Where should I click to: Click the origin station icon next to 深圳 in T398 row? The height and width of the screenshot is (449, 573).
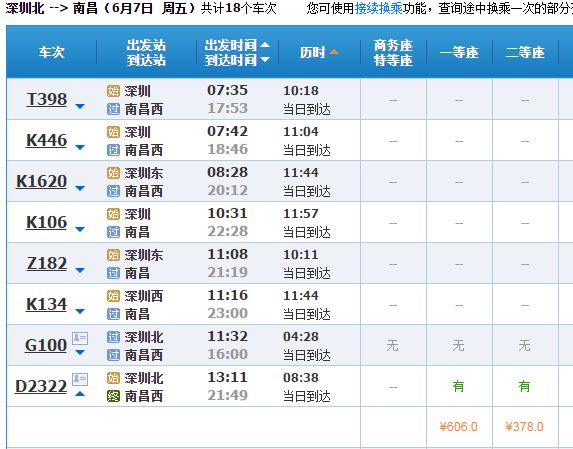click(113, 91)
